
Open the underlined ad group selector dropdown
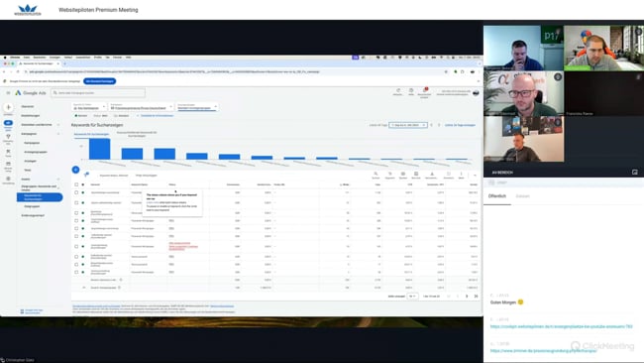(x=197, y=106)
